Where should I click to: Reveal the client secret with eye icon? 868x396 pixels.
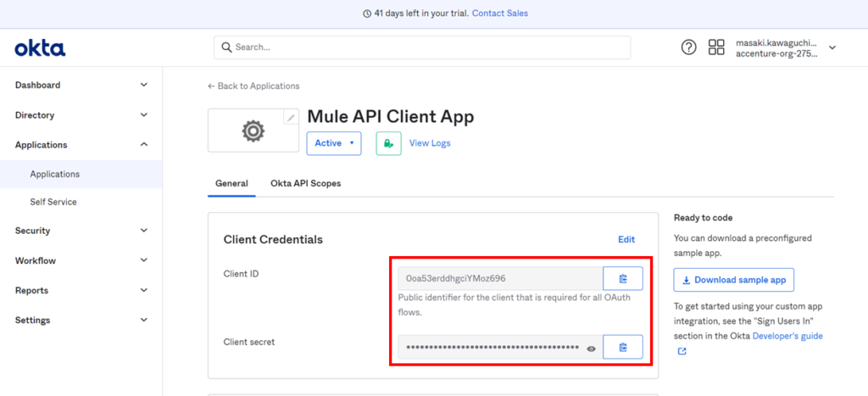592,348
